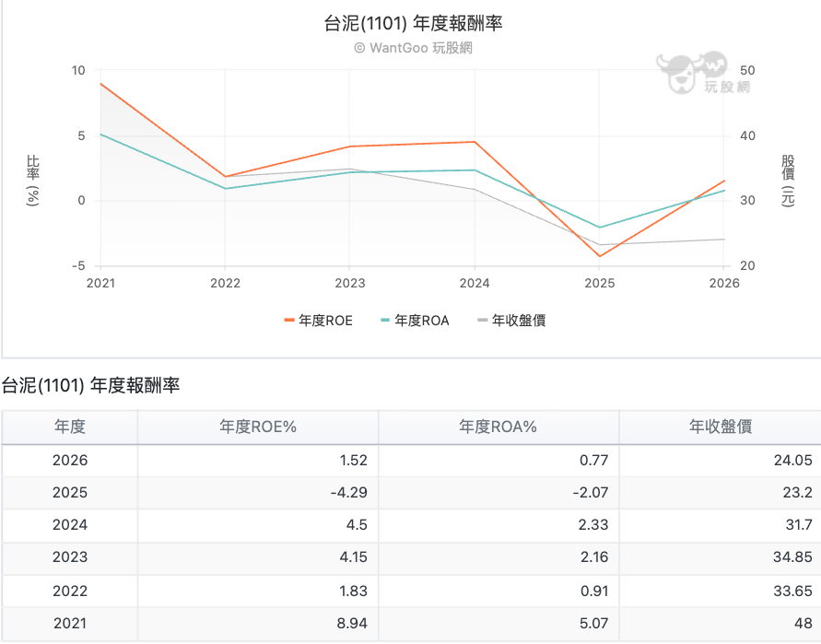Click closing price 34.85 for 2023

click(792, 557)
